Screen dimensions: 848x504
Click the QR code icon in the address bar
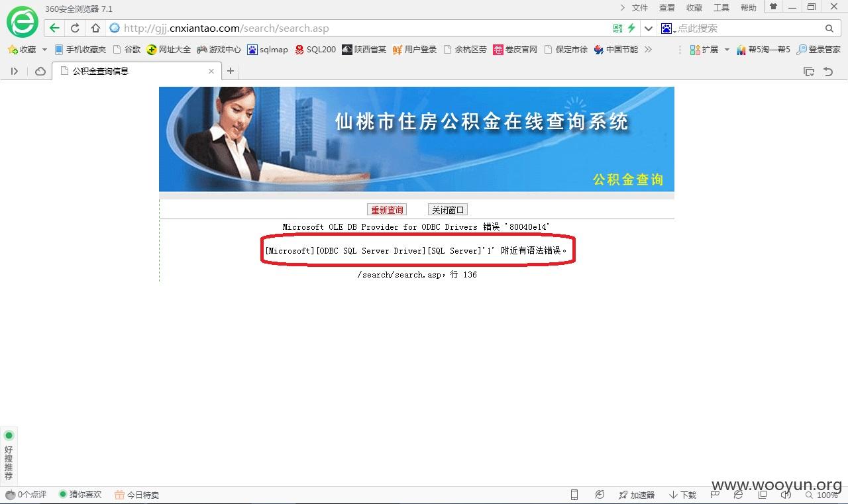point(617,28)
